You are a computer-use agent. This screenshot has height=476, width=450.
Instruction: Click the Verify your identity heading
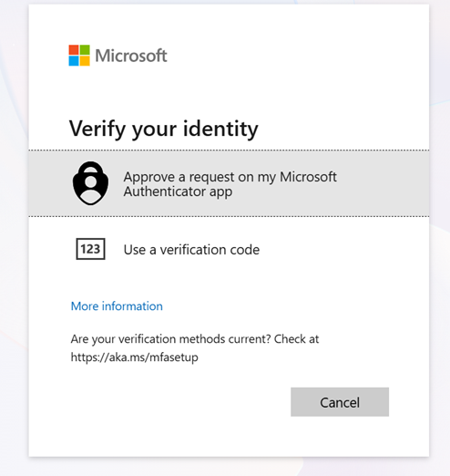point(164,129)
